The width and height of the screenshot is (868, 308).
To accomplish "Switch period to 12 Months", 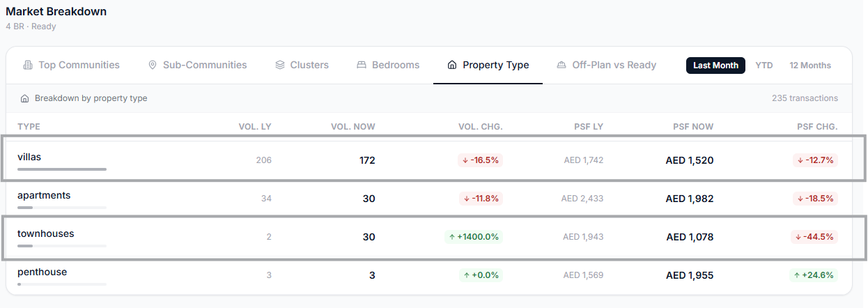I will coord(810,65).
